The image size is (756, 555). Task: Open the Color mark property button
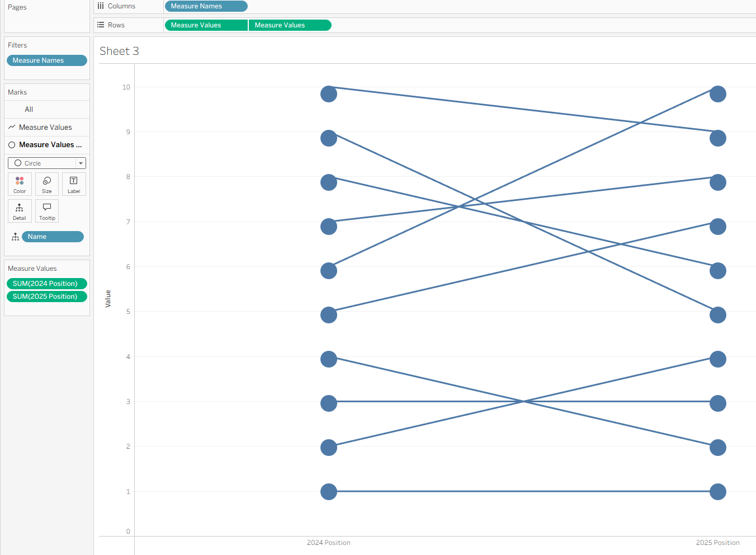tap(20, 184)
